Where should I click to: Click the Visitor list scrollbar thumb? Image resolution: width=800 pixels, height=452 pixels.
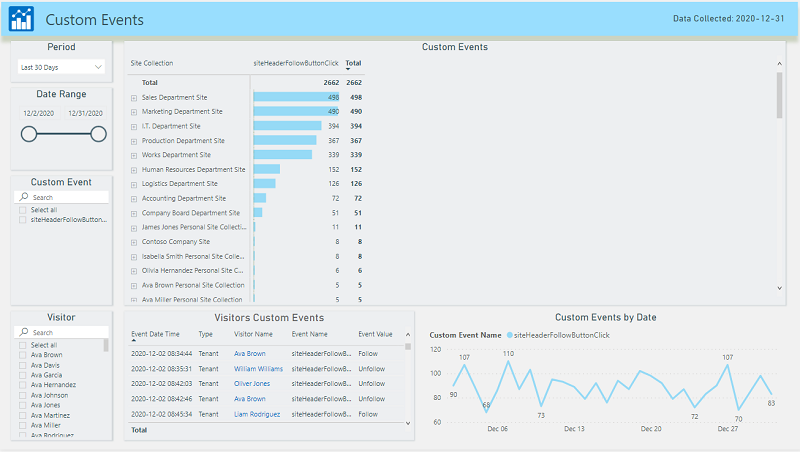tap(106, 345)
